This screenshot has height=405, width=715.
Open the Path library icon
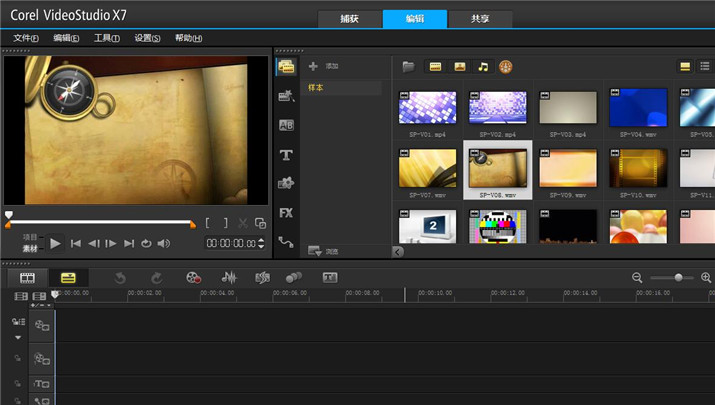pos(286,241)
